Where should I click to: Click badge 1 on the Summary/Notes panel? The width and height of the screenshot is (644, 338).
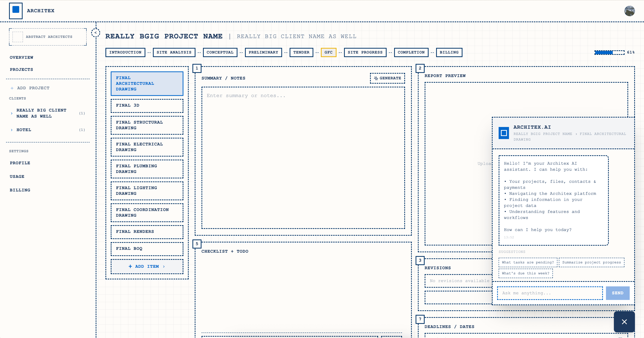coord(197,68)
